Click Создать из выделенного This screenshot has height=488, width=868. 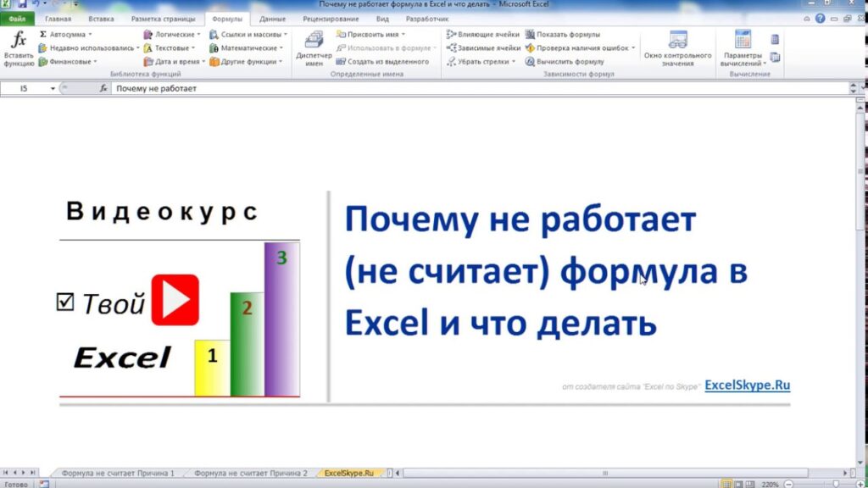coord(382,61)
